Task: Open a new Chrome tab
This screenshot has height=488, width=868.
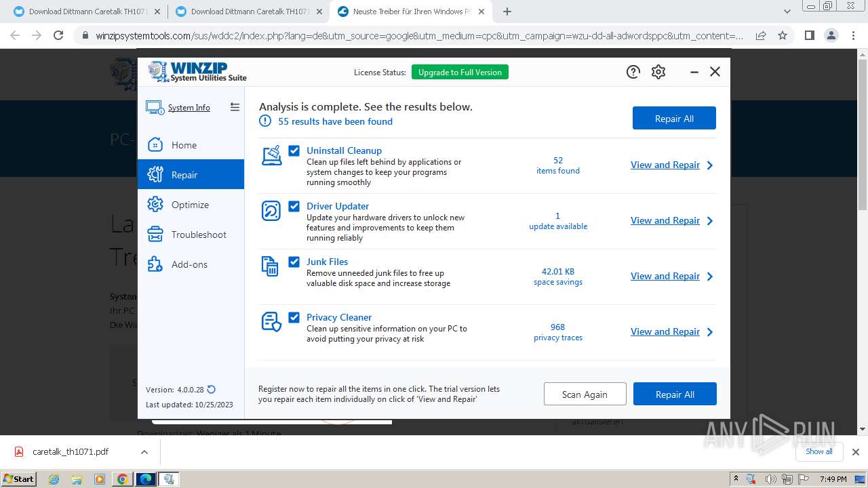Action: click(x=507, y=12)
